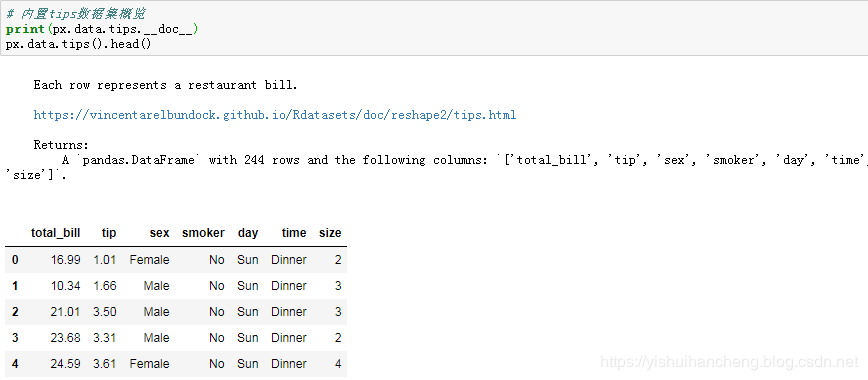Select the time column header
The width and height of the screenshot is (868, 380).
(x=293, y=233)
